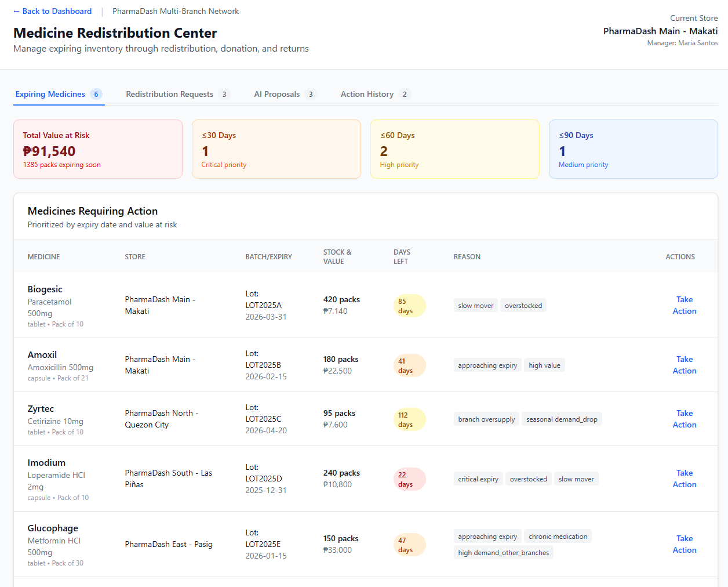Take Action for Glucophage Metformin
The image size is (728, 587).
point(684,544)
